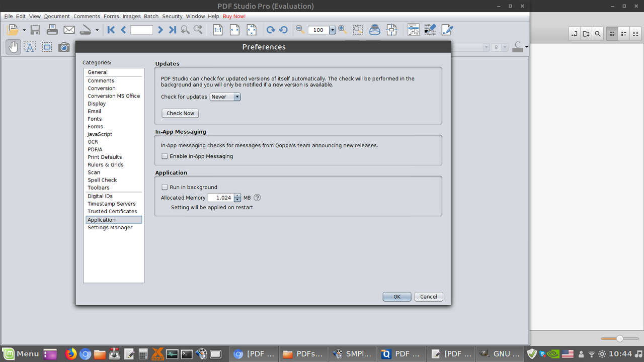This screenshot has width=644, height=362.
Task: Click the Save floppy disk icon
Action: 35,30
